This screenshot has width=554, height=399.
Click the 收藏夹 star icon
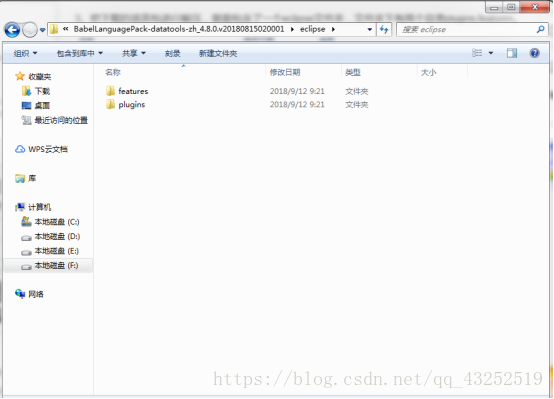[x=20, y=76]
